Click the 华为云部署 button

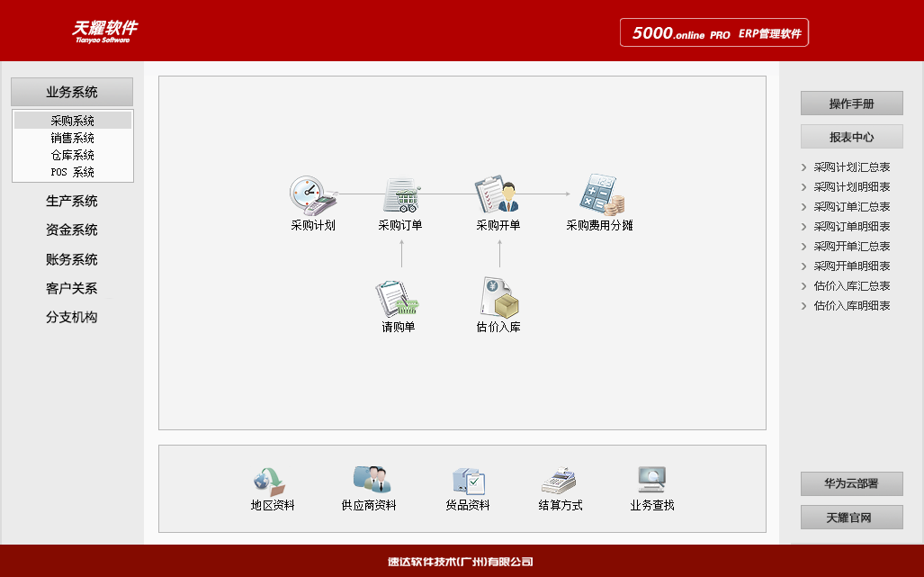851,484
